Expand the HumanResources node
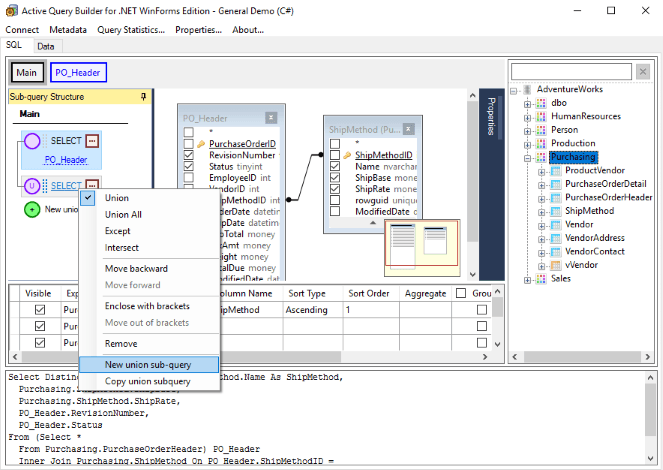 527,117
